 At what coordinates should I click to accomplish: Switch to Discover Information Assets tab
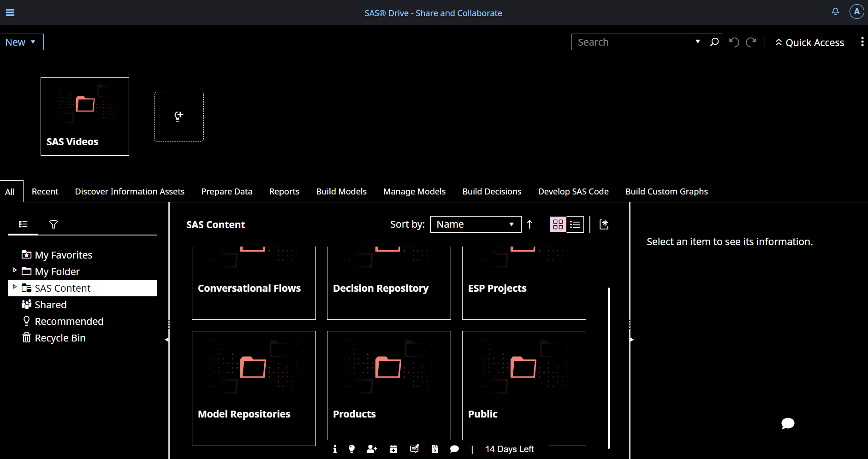(x=130, y=192)
